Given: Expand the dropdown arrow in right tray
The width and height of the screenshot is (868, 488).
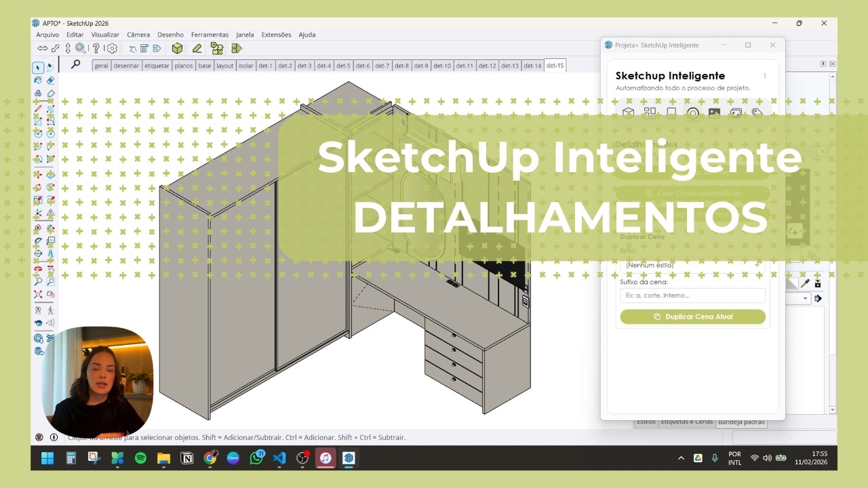Looking at the screenshot, I should 806,299.
